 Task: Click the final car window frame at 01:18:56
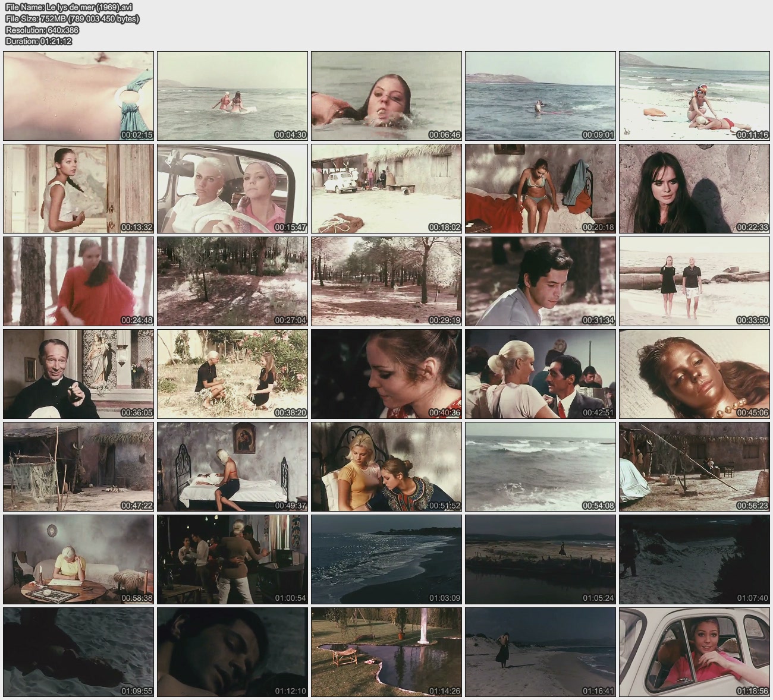(695, 652)
